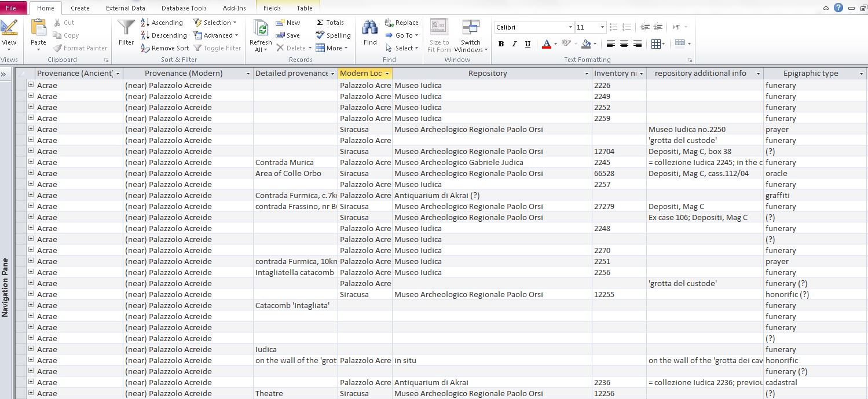Switch to the Create ribbon tab
Screen dimensions: 868x399
coord(80,8)
